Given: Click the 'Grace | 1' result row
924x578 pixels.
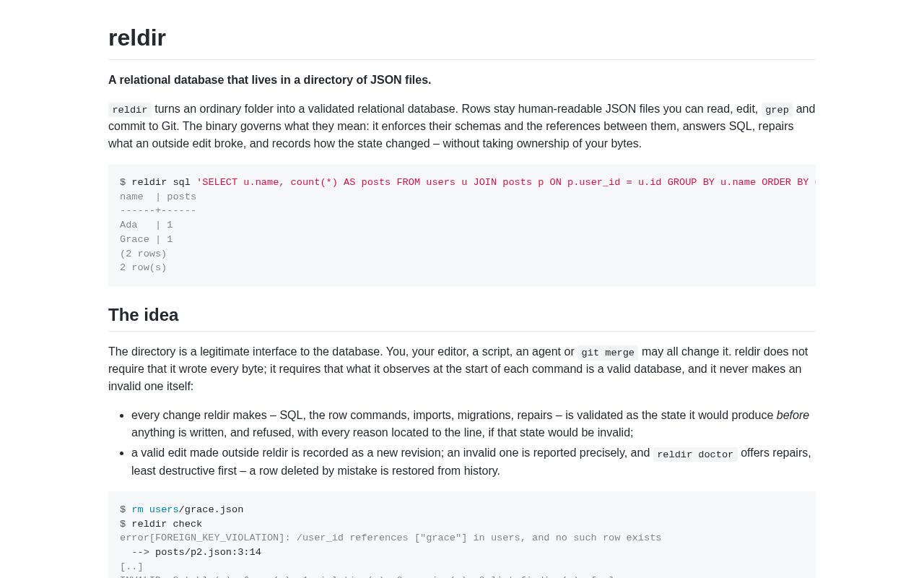Looking at the screenshot, I should (x=147, y=239).
